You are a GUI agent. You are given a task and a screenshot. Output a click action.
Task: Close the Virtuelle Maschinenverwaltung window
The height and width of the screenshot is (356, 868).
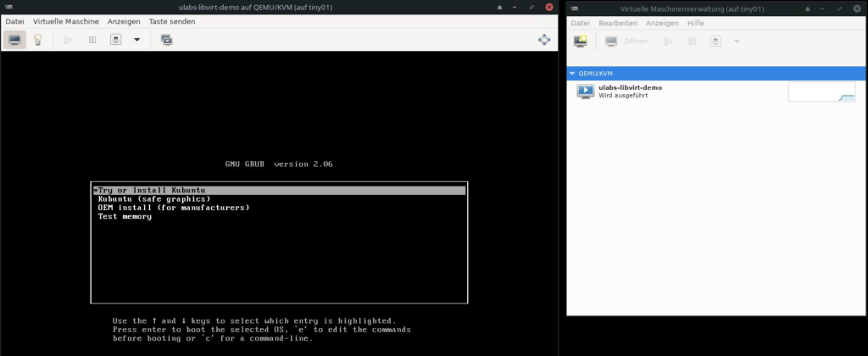858,8
